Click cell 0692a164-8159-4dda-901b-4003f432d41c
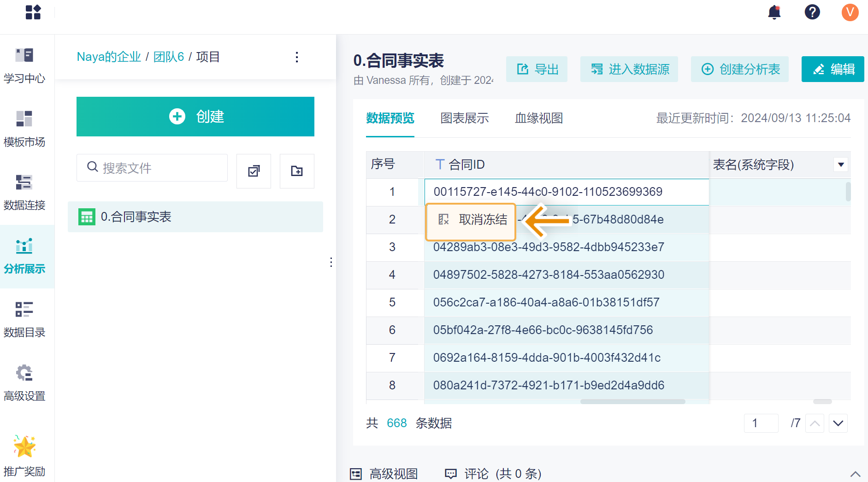868x482 pixels. tap(567, 358)
